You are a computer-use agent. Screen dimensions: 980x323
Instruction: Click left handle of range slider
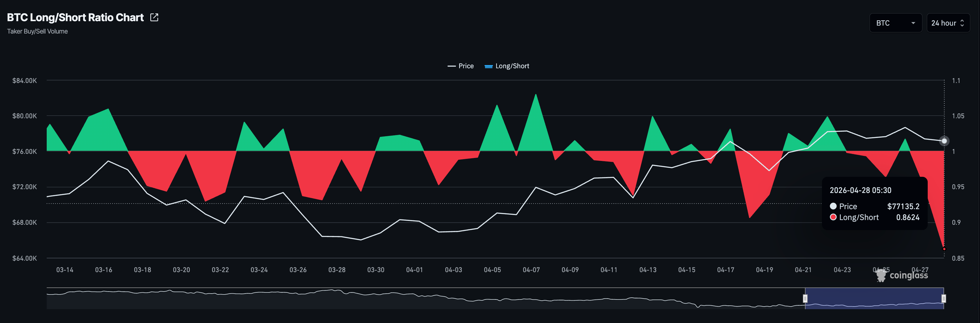pos(805,298)
